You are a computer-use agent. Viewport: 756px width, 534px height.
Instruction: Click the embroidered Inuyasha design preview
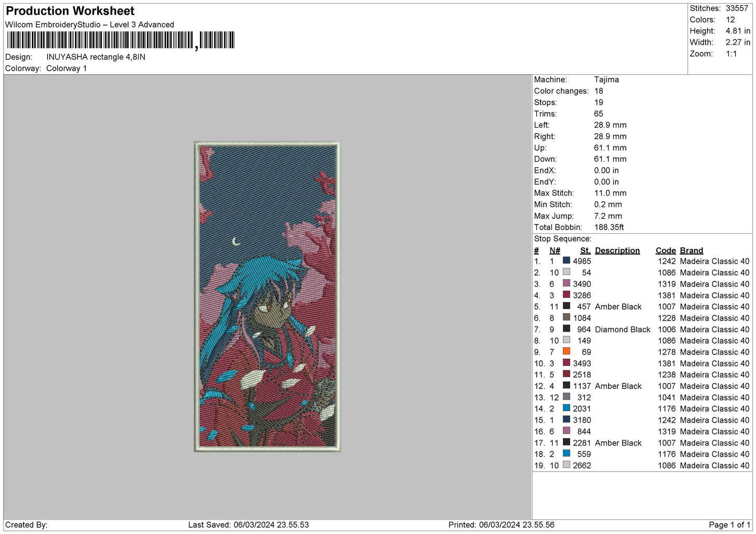point(267,297)
